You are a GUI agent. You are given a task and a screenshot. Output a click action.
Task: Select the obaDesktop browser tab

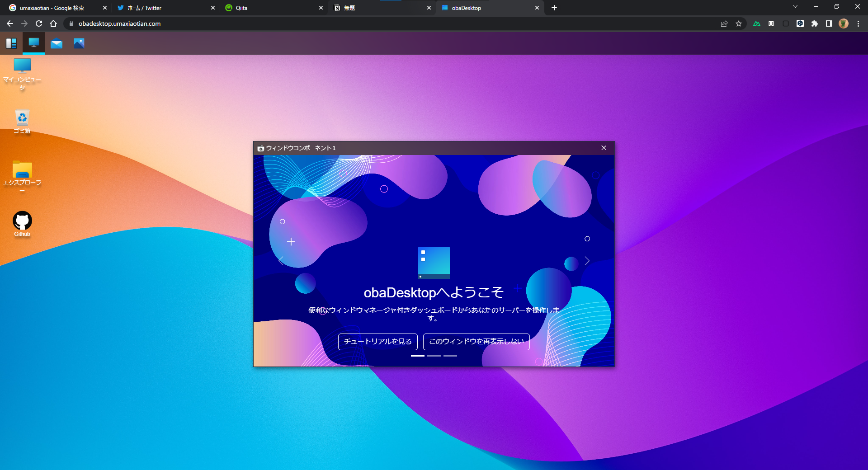[490, 8]
